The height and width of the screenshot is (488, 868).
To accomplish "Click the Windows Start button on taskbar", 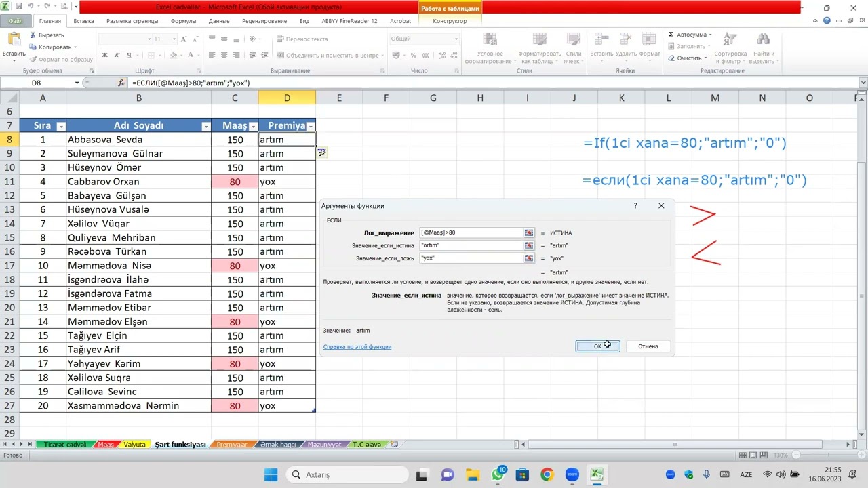I will (271, 474).
